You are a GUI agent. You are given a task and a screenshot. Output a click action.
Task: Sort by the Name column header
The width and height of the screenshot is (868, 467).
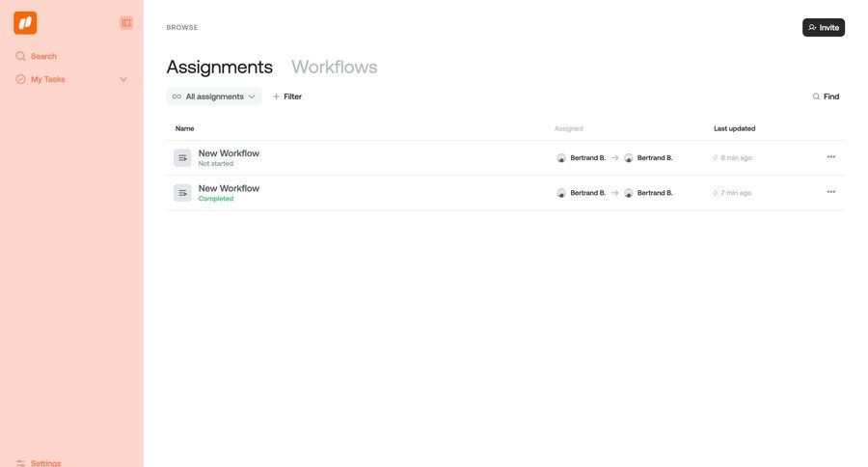(x=184, y=128)
